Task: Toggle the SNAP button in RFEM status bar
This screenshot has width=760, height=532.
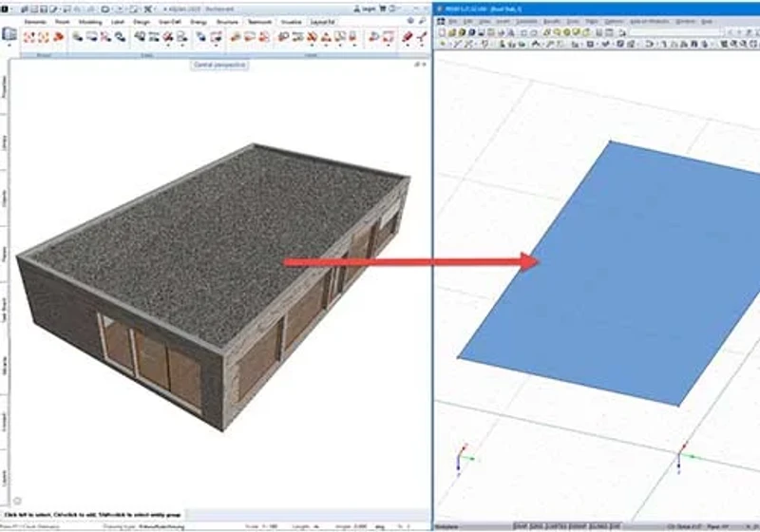Action: point(520,526)
